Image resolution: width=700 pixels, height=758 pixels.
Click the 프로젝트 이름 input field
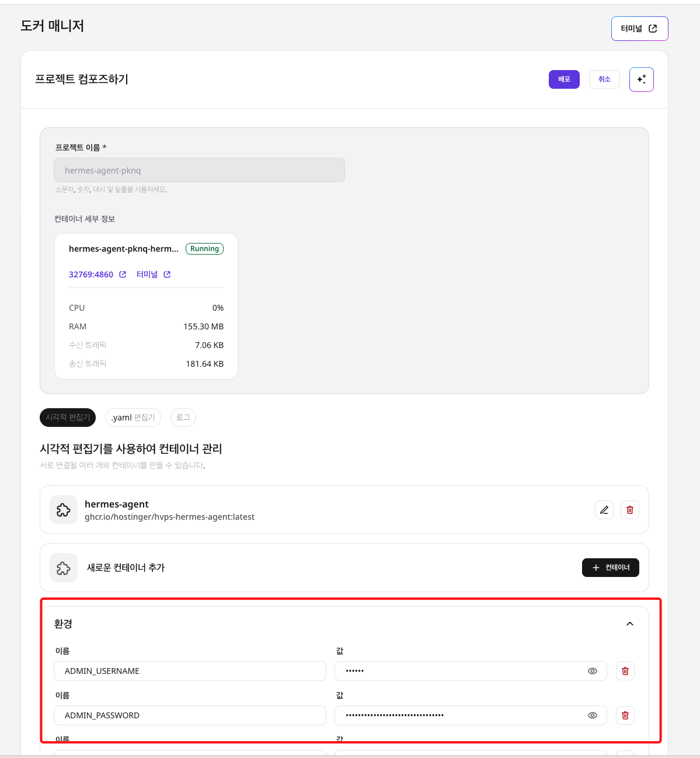pyautogui.click(x=199, y=170)
